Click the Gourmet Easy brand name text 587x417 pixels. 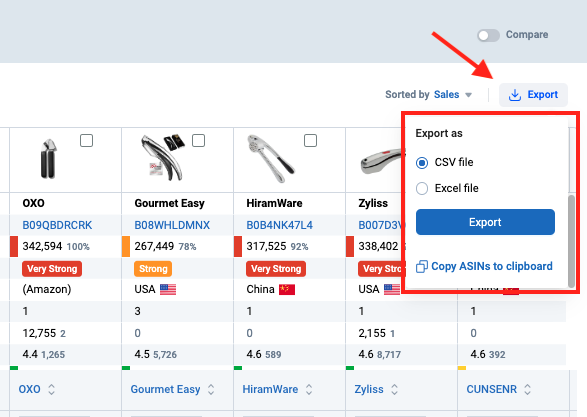point(170,203)
